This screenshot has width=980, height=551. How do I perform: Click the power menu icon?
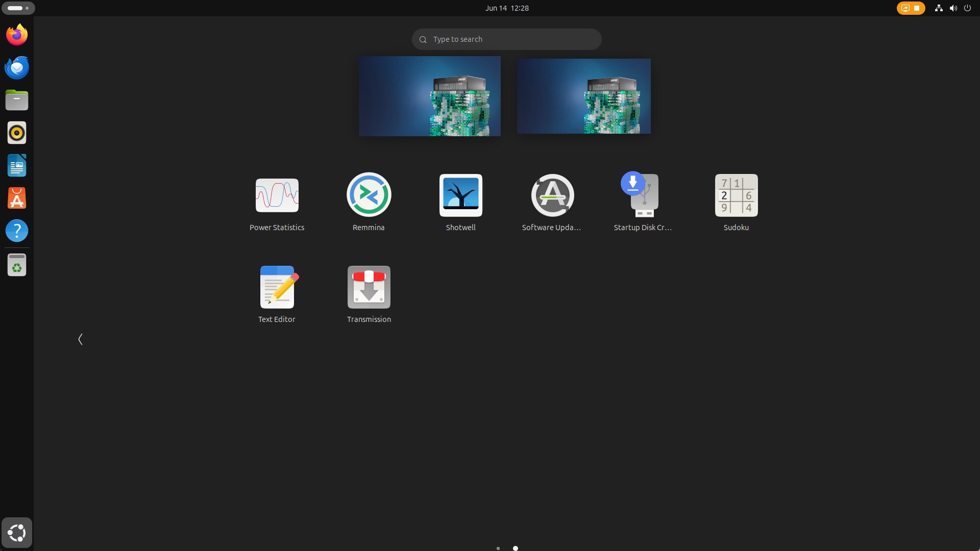click(967, 8)
